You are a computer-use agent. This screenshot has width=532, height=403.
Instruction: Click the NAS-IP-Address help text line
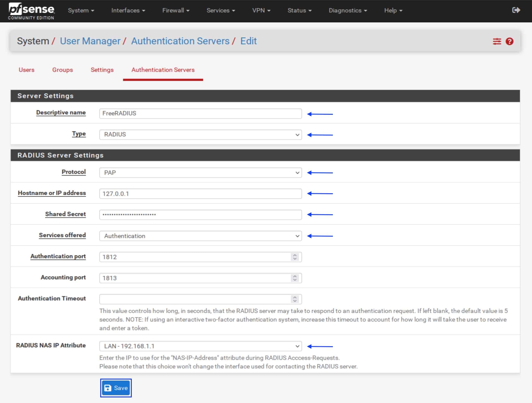(219, 358)
